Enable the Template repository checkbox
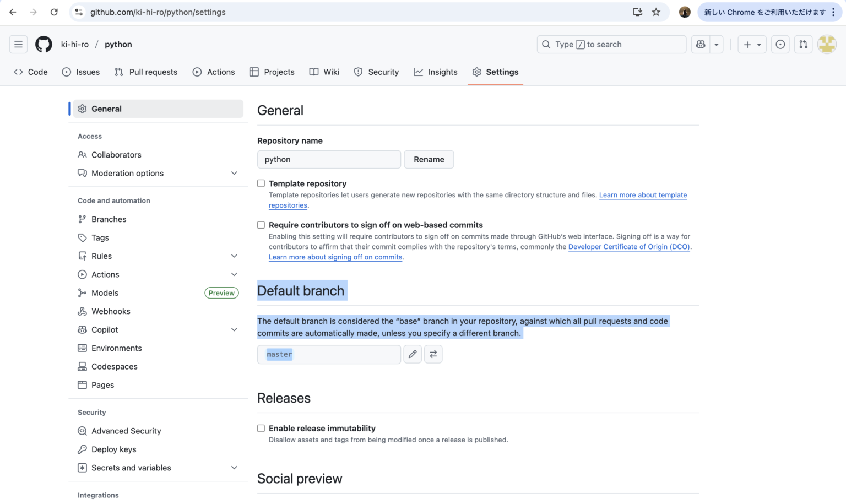 coord(261,183)
